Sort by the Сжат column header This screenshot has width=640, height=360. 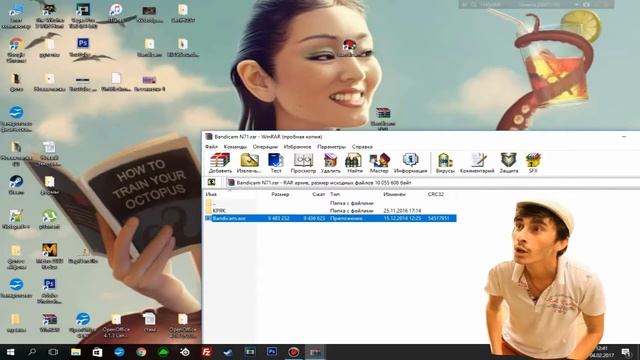[x=318, y=194]
